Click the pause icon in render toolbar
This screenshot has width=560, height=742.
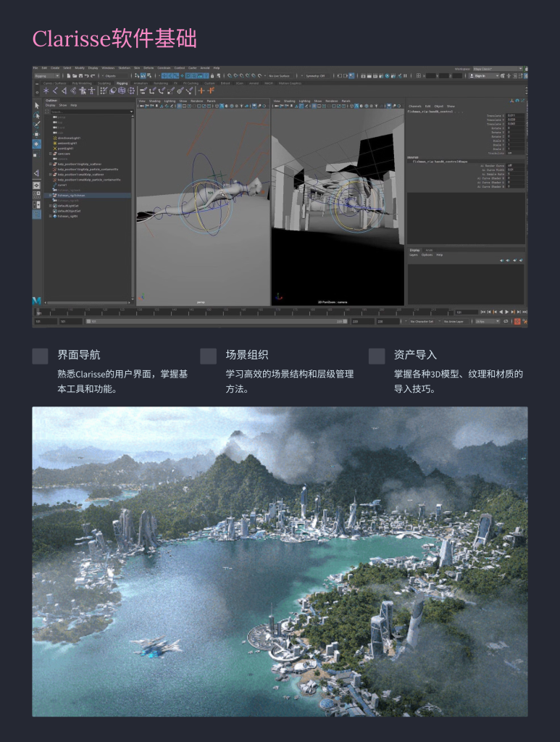click(x=406, y=75)
